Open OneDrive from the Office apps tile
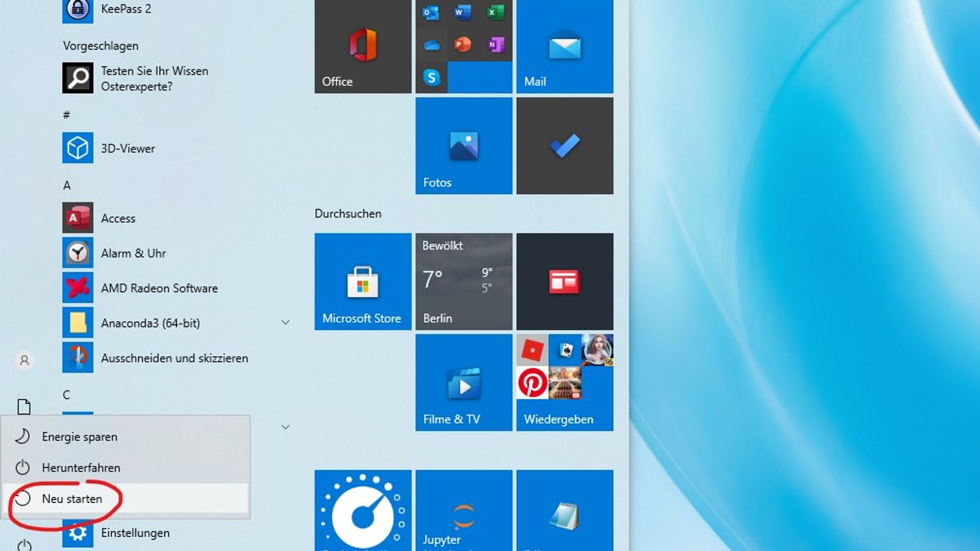980x551 pixels. tap(431, 45)
